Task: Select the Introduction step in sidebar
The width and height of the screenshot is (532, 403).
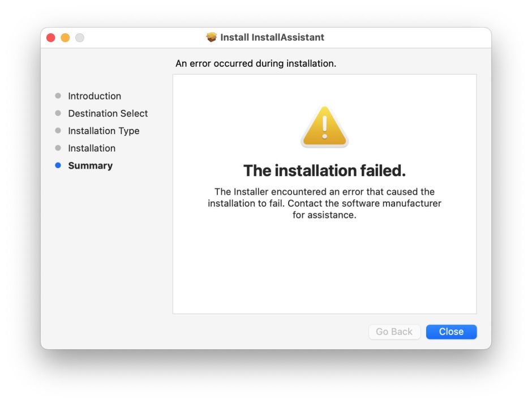Action: 95,96
